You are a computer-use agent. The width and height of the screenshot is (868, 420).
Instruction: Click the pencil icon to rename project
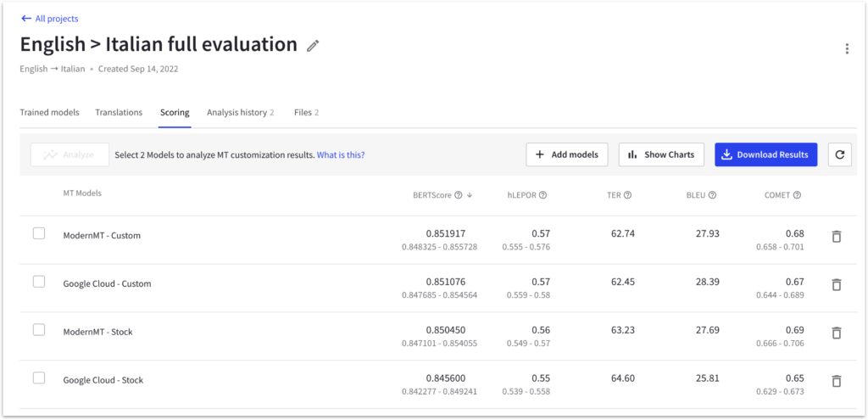tap(314, 46)
